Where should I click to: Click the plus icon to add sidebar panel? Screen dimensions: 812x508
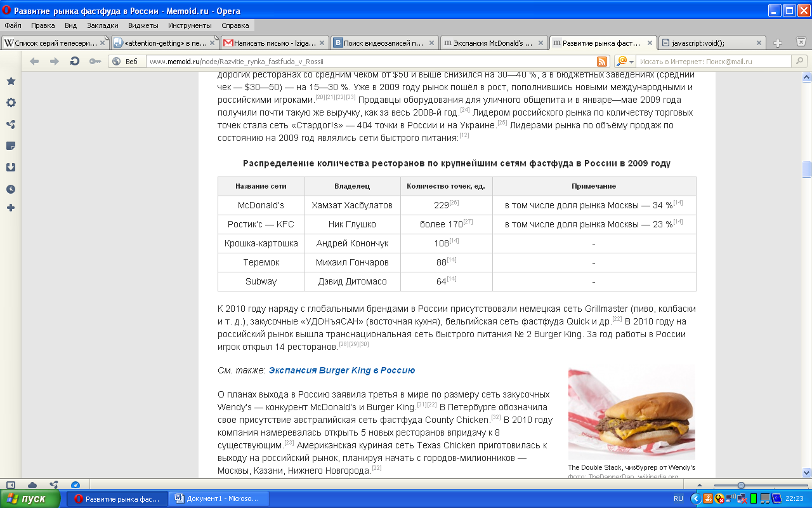tap(11, 208)
